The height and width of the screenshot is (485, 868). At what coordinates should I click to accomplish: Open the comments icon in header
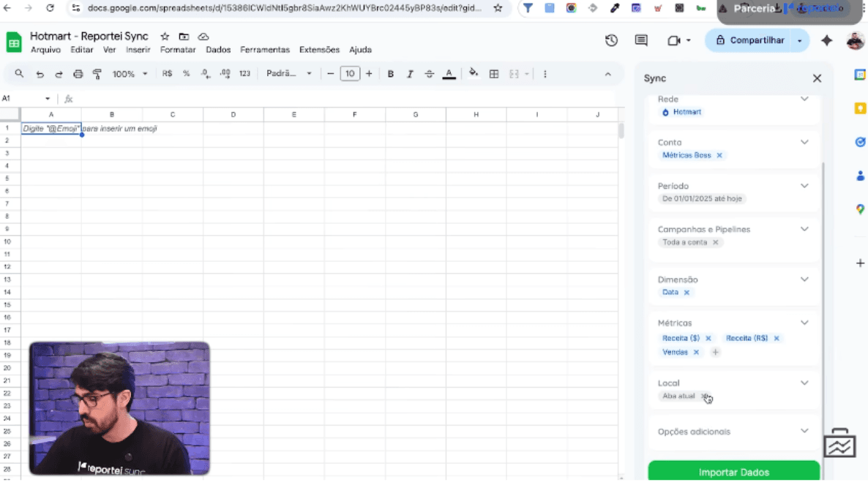641,41
